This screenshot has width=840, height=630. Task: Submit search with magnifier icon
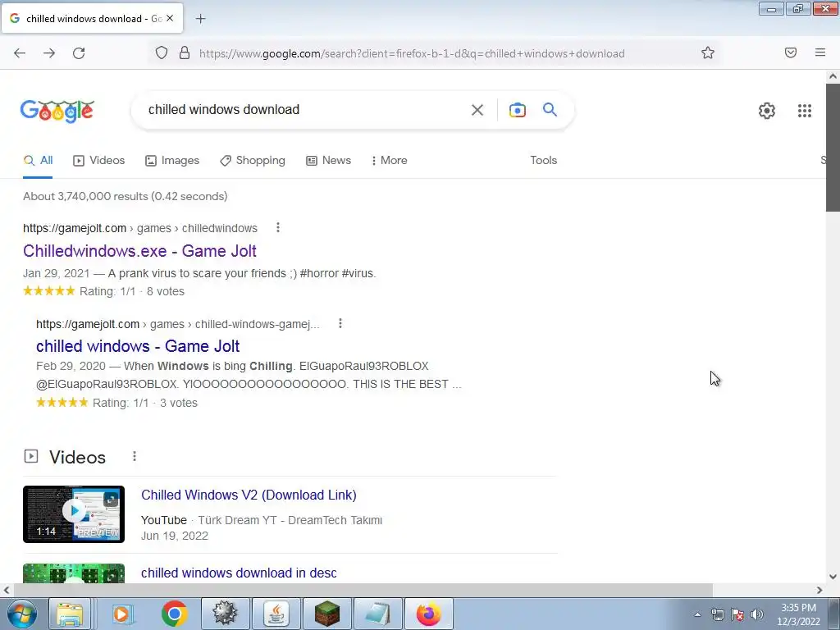[x=550, y=110]
